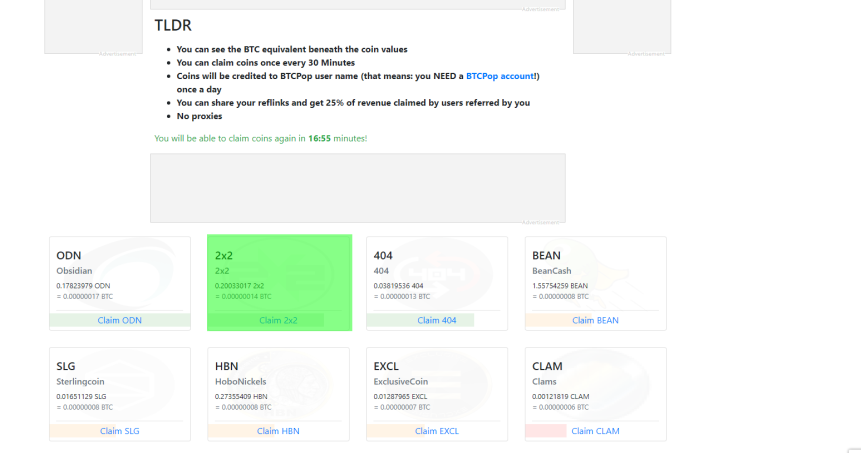Viewport: 861px width, 453px height.
Task: Claim EXCL ExclusiveCoin
Action: (x=437, y=431)
